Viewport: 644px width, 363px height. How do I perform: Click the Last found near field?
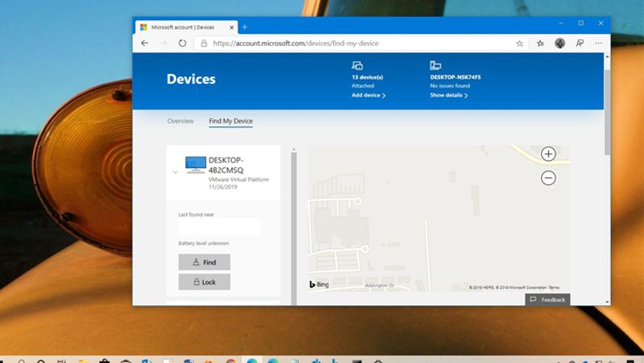(219, 227)
